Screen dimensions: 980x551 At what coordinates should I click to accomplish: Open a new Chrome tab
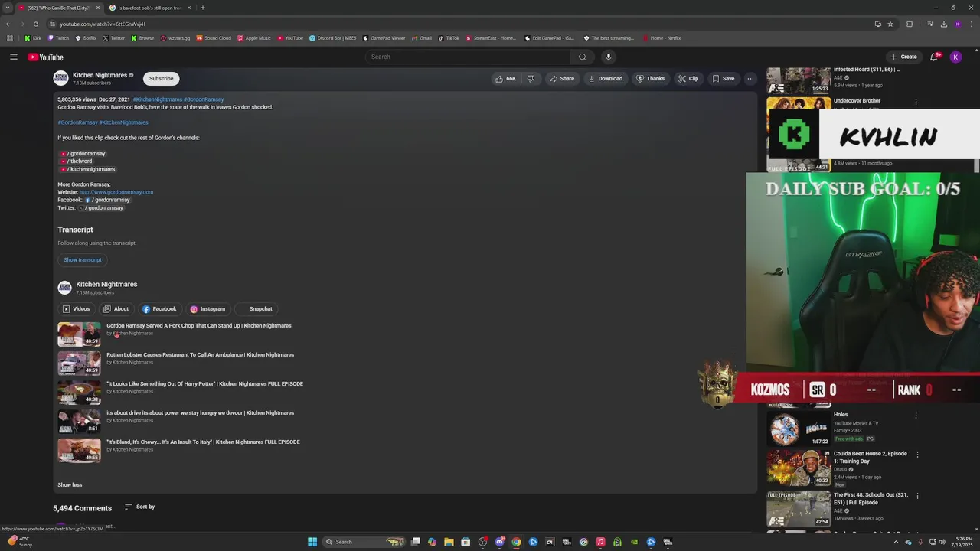click(x=202, y=8)
